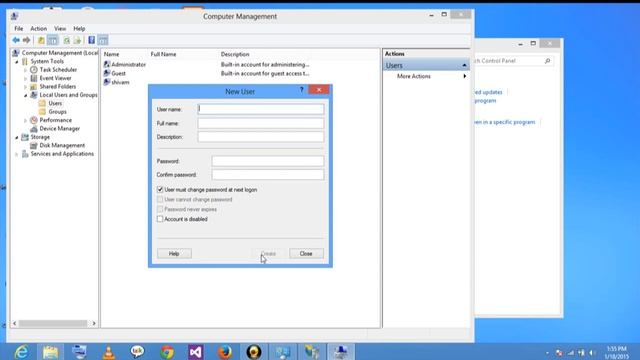The image size is (640, 360).
Task: Collapse Local Users and Groups node
Action: pyautogui.click(x=25, y=95)
